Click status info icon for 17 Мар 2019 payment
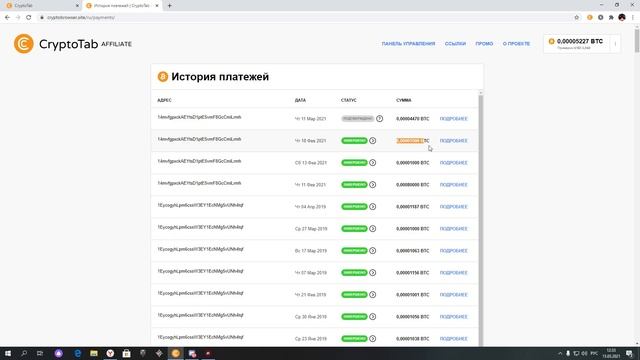 (x=373, y=251)
